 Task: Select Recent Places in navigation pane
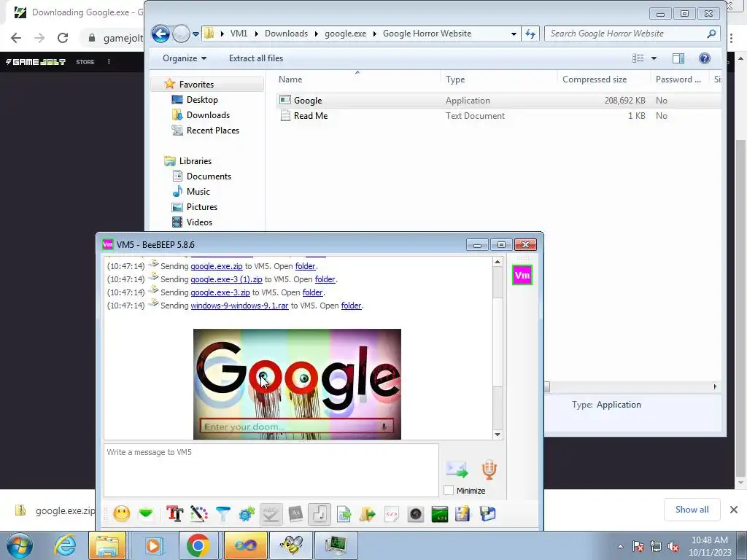[x=212, y=130]
